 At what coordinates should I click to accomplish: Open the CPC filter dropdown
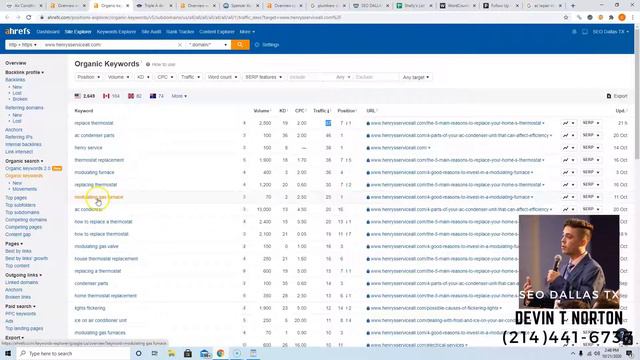(165, 77)
